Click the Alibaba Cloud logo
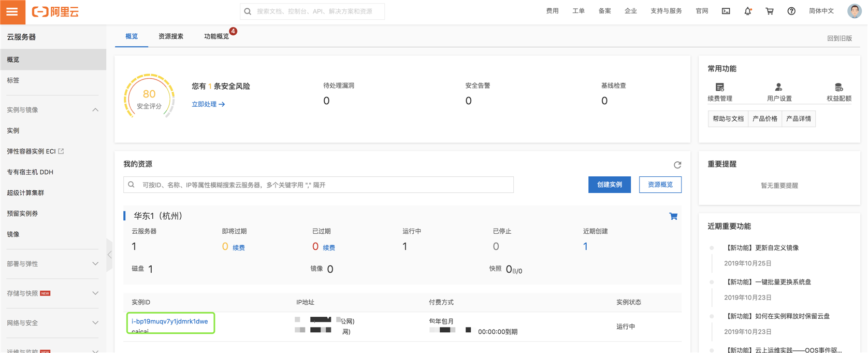868x353 pixels. click(x=55, y=12)
